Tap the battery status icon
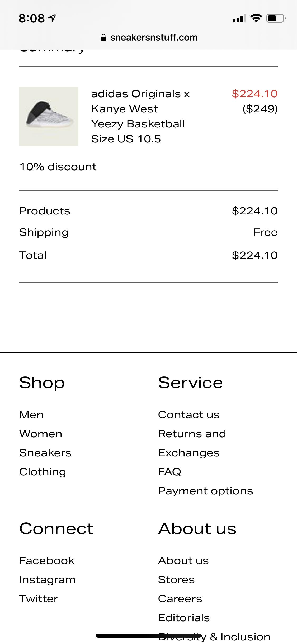Screen dimensions: 297x644 [x=275, y=19]
